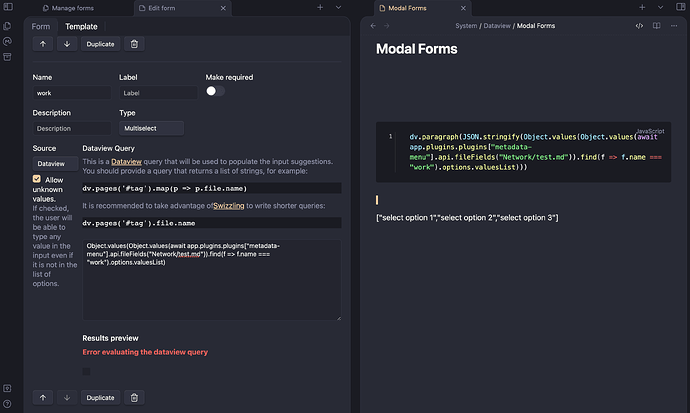
Task: Click the Results preview heading
Action: 110,338
